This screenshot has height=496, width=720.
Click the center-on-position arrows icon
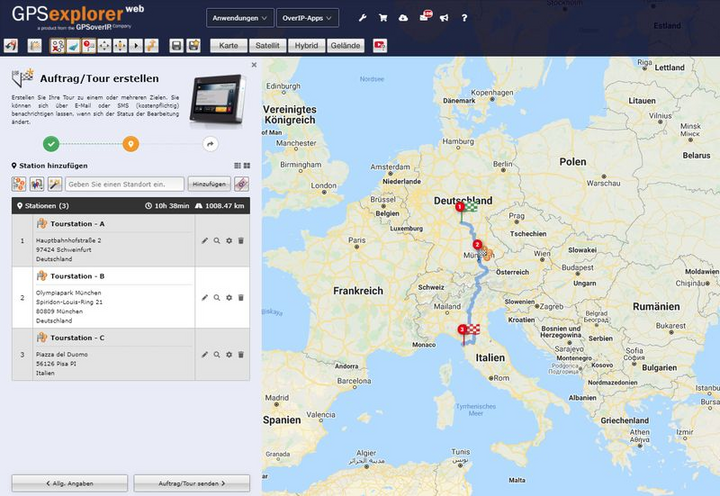(120, 45)
